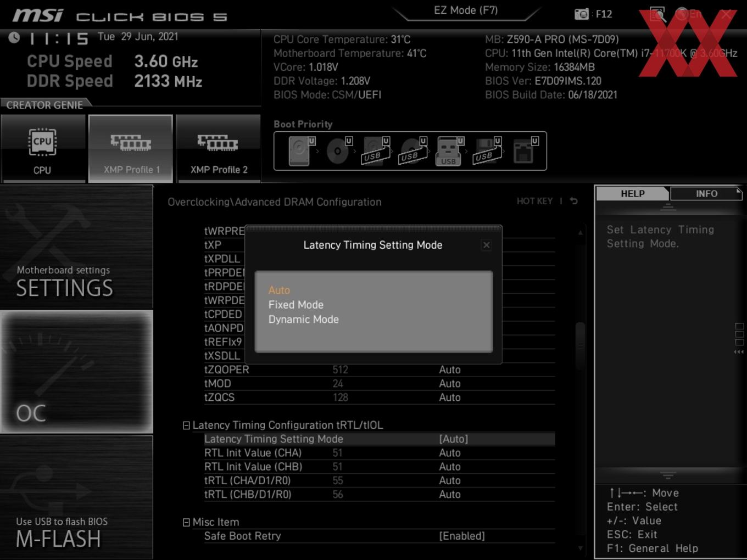This screenshot has height=560, width=747.
Task: Toggle XMP Profile 2
Action: pyautogui.click(x=219, y=148)
